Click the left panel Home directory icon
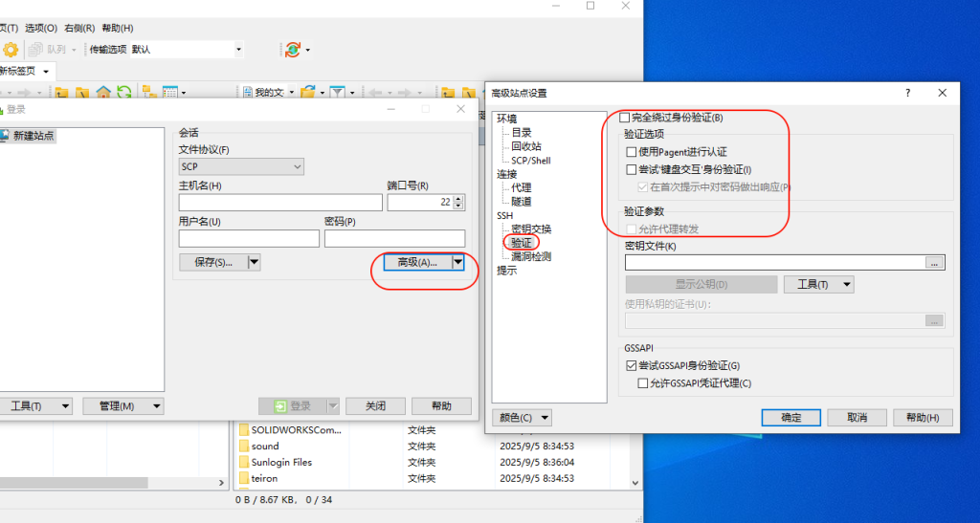 [x=103, y=93]
